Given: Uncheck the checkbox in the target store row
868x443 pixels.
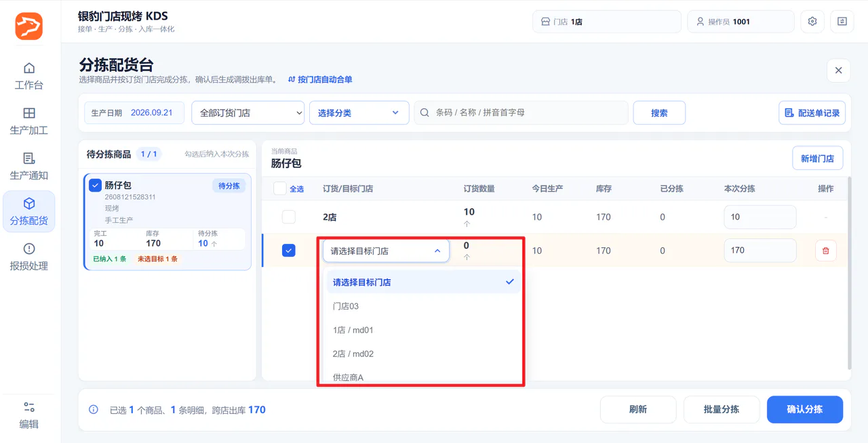Looking at the screenshot, I should click(x=289, y=251).
